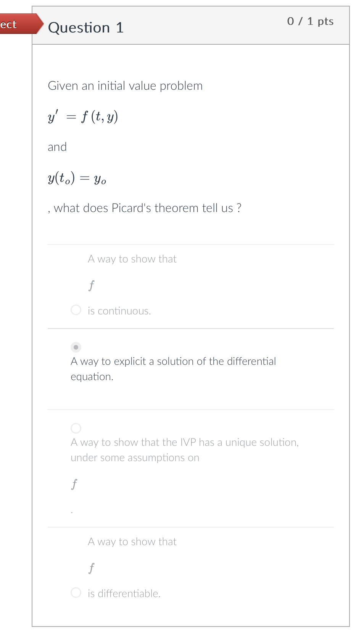Select the 'is differentiable' radio button
The height and width of the screenshot is (638, 364).
tap(76, 593)
